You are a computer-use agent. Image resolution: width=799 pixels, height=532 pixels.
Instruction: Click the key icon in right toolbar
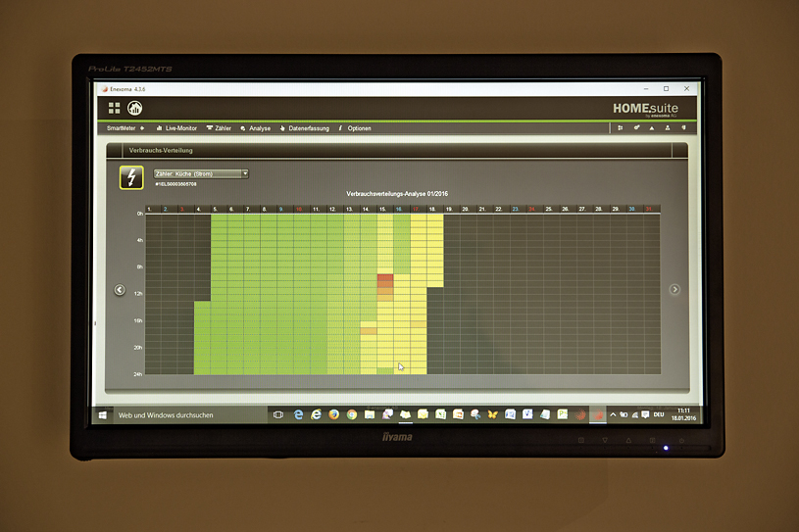pos(636,127)
